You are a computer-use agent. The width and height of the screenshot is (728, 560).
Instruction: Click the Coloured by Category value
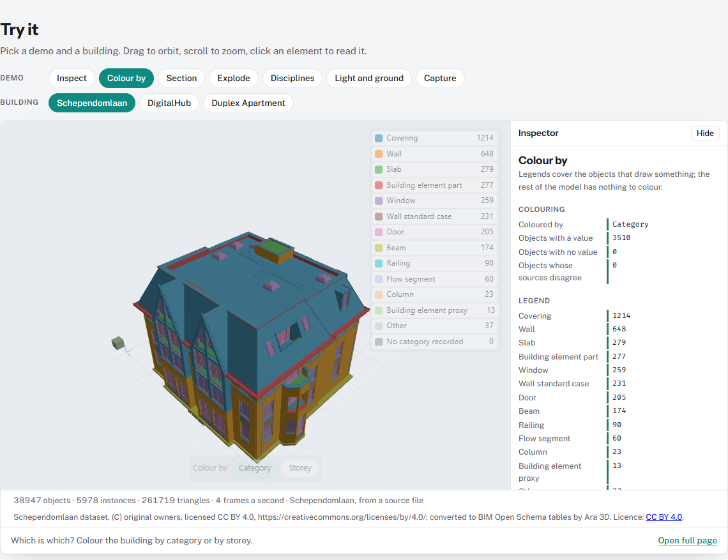(x=630, y=224)
